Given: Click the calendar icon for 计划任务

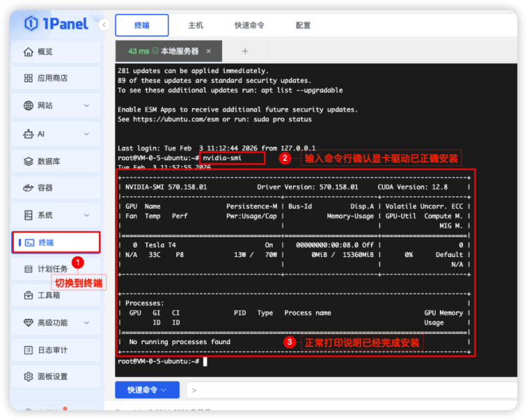Looking at the screenshot, I should (29, 269).
